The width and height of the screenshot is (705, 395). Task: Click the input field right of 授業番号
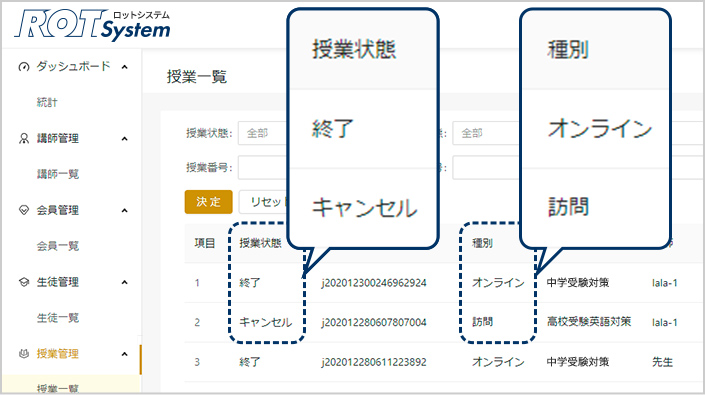click(x=486, y=168)
